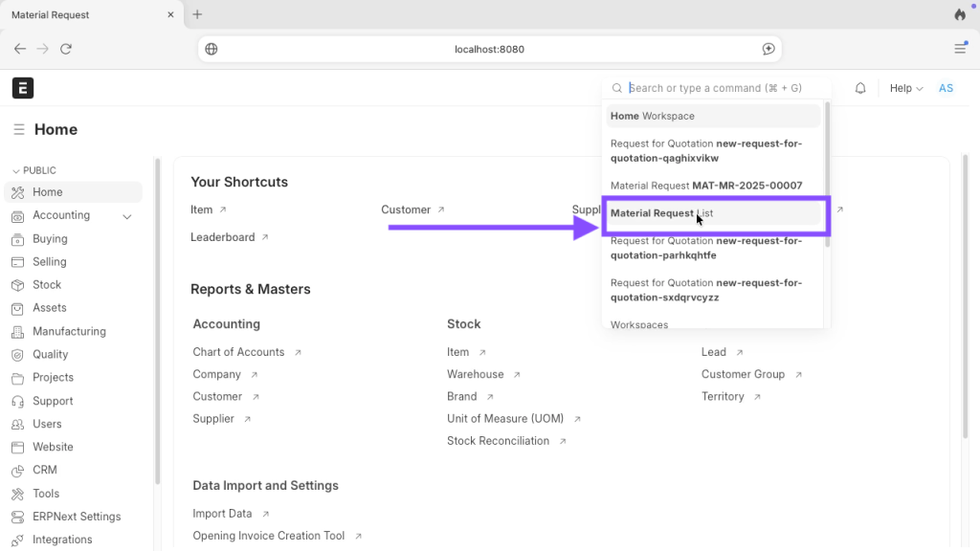The height and width of the screenshot is (551, 980).
Task: Click the search or command input field
Action: point(723,88)
